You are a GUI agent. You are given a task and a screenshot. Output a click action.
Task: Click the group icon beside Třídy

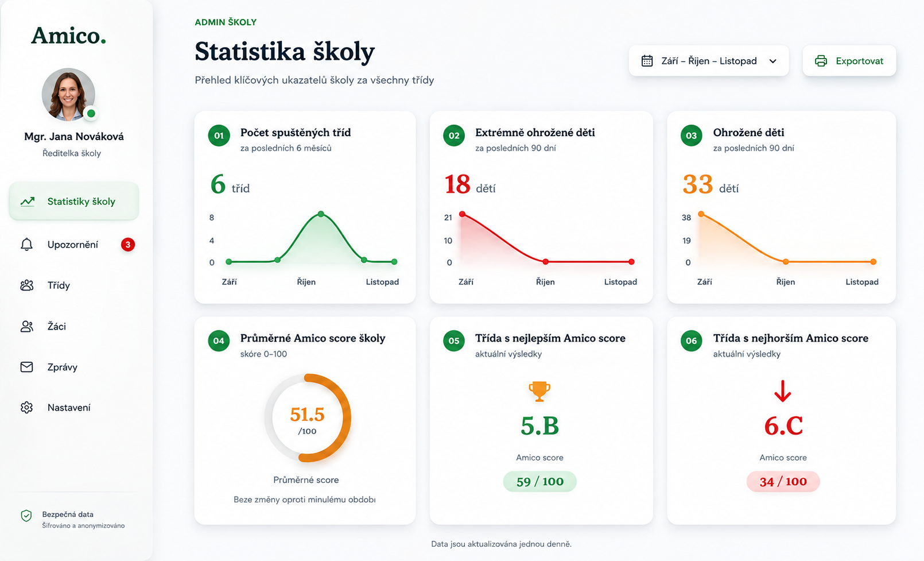[26, 285]
